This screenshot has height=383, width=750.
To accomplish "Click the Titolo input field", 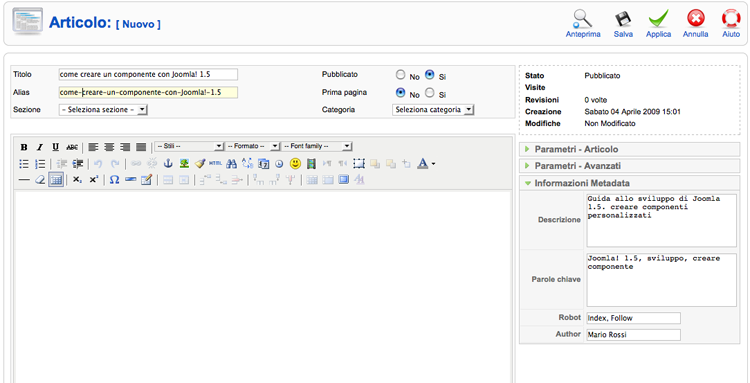I will (148, 74).
